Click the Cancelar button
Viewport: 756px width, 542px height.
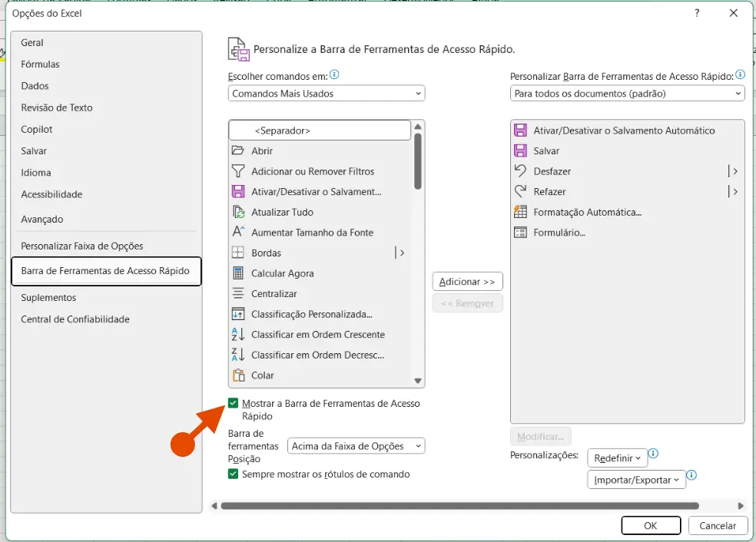point(718,526)
